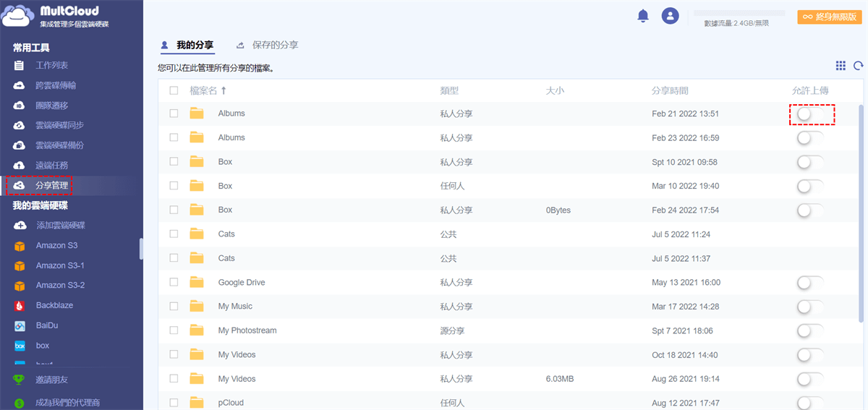
Task: Open 雲端硬碟同步 cloud sync
Action: [x=60, y=125]
